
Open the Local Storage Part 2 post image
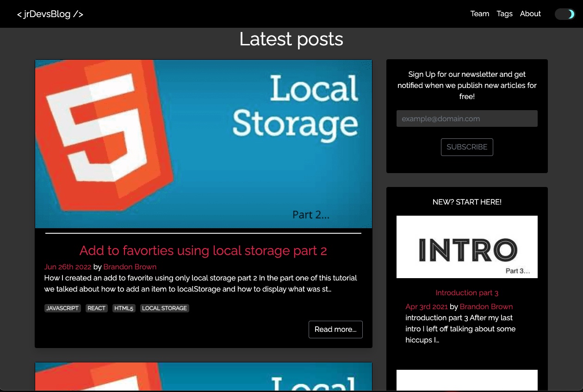204,144
